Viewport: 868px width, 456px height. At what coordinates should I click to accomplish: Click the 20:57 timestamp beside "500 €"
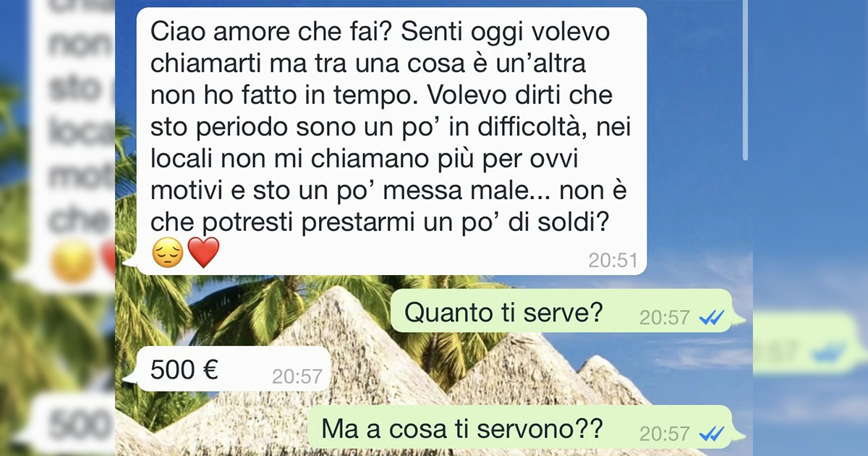click(x=297, y=376)
